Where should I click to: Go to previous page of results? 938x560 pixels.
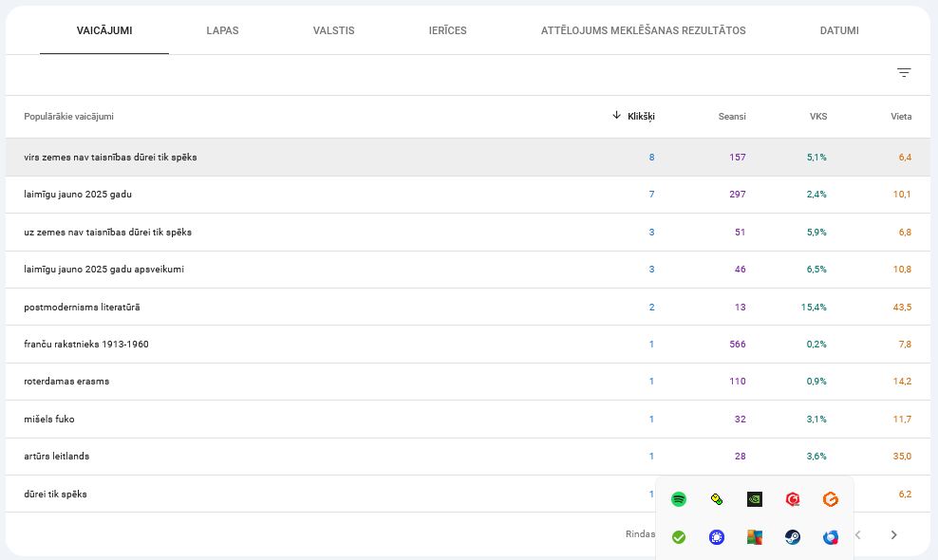(858, 535)
